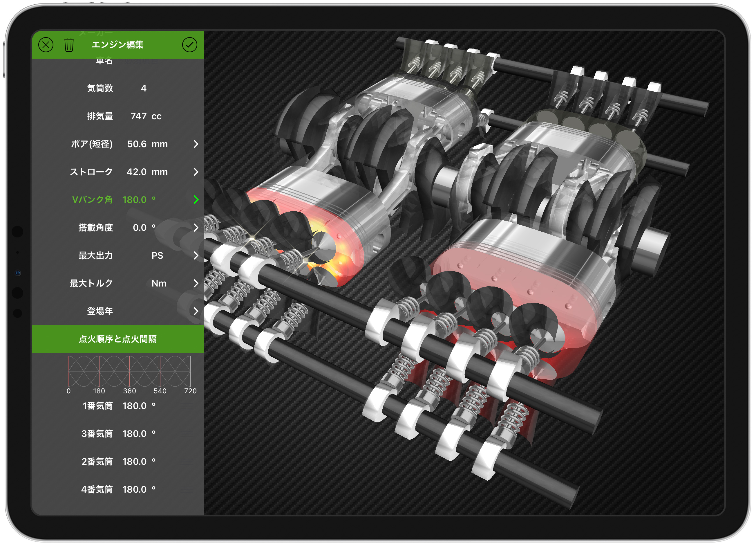Expand the 登場年 year chevron
756x544 pixels.
click(x=196, y=311)
